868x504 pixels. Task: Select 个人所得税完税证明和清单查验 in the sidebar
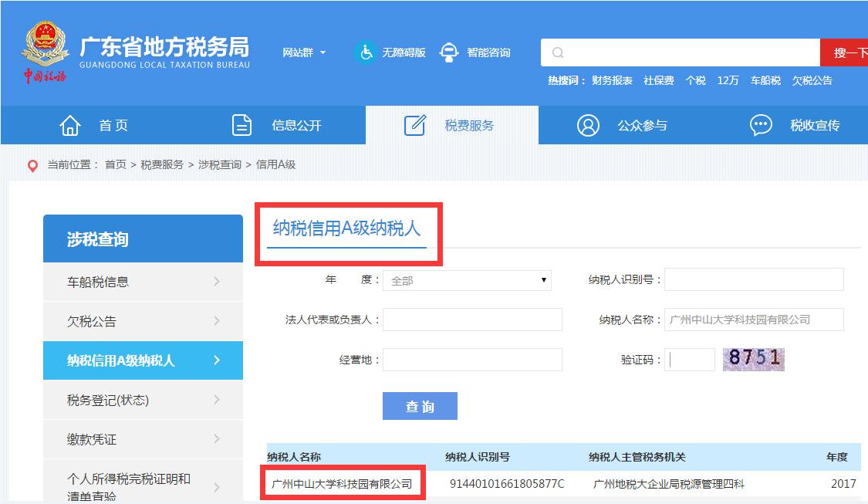coord(143,482)
